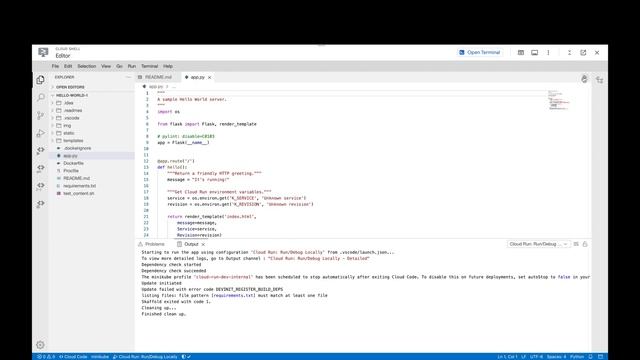The height and width of the screenshot is (360, 640).
Task: Click the app.py breadcrumb above the code
Action: pyautogui.click(x=156, y=87)
